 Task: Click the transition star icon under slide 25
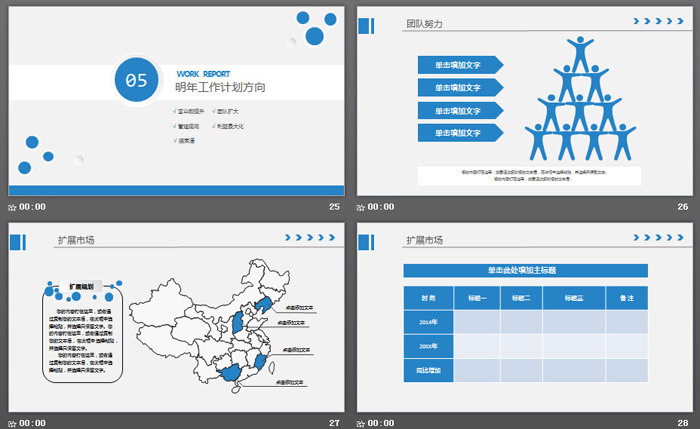pos(12,207)
